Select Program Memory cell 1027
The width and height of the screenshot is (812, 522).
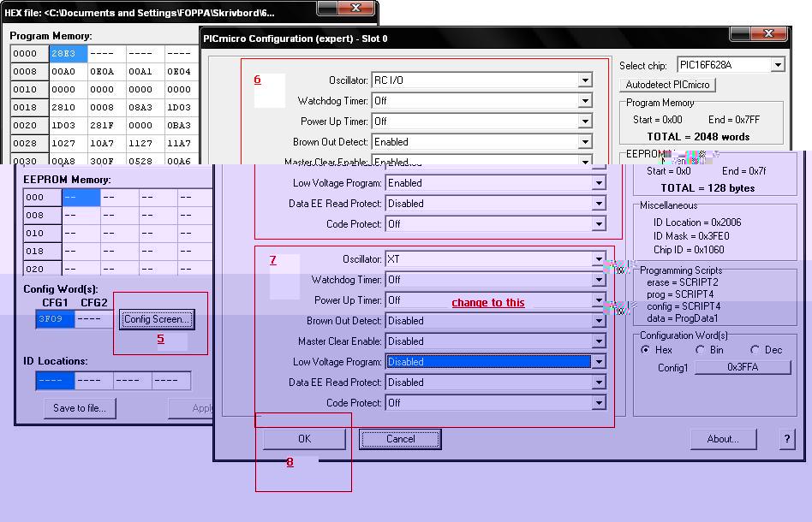(69, 143)
